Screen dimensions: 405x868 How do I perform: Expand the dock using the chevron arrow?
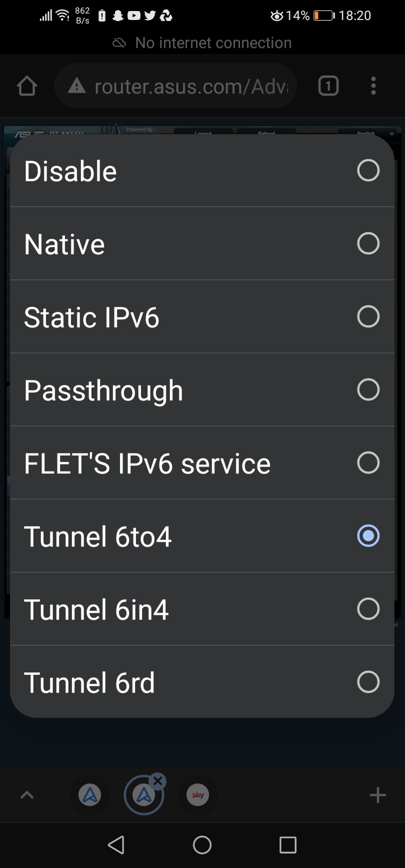point(27,795)
